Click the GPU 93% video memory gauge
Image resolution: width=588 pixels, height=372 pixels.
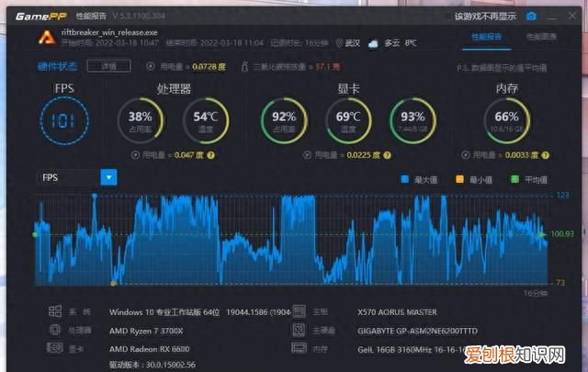point(413,120)
